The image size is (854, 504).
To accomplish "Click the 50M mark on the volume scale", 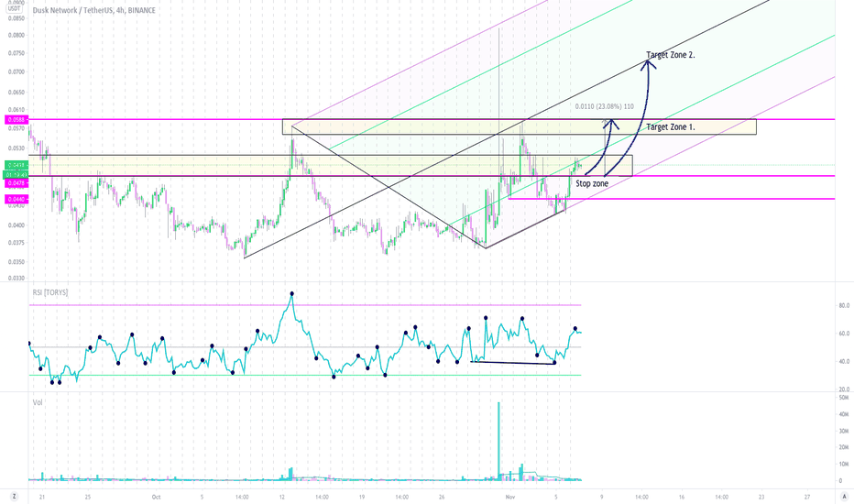I will [844, 398].
